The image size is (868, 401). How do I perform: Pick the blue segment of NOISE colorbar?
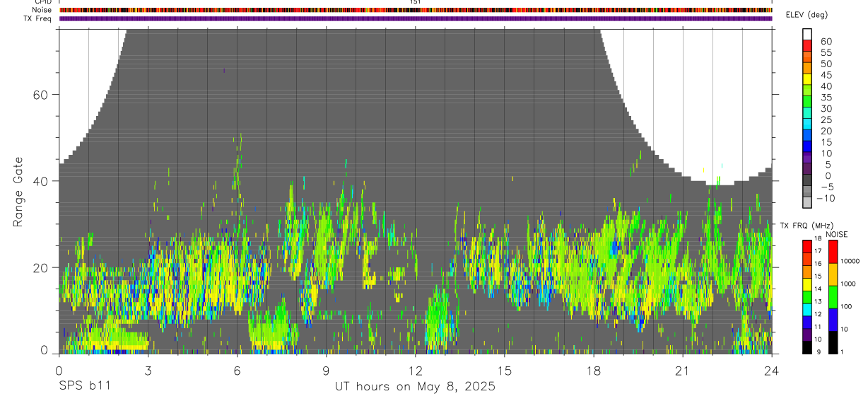click(x=832, y=320)
